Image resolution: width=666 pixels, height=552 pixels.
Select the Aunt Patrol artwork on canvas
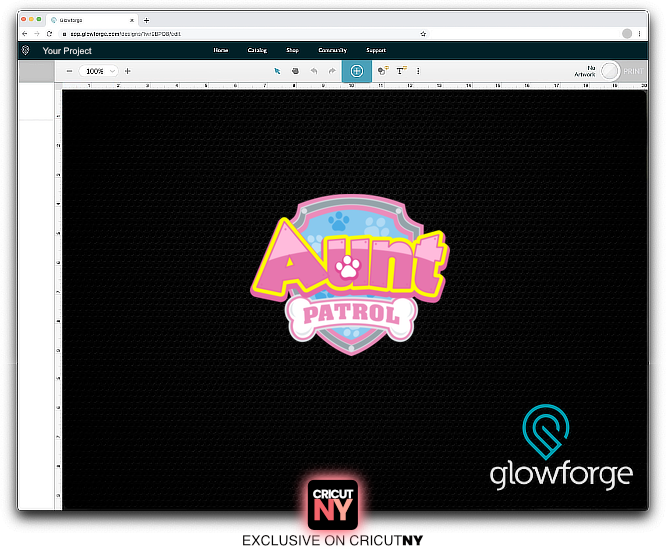pyautogui.click(x=349, y=274)
